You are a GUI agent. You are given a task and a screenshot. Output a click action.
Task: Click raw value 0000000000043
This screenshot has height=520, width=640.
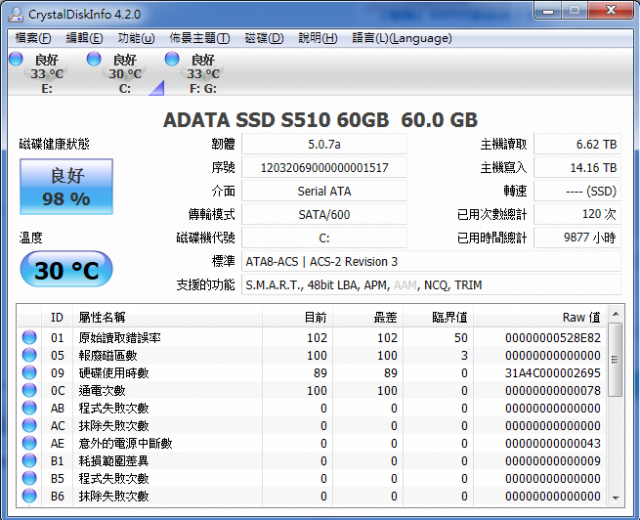[553, 443]
